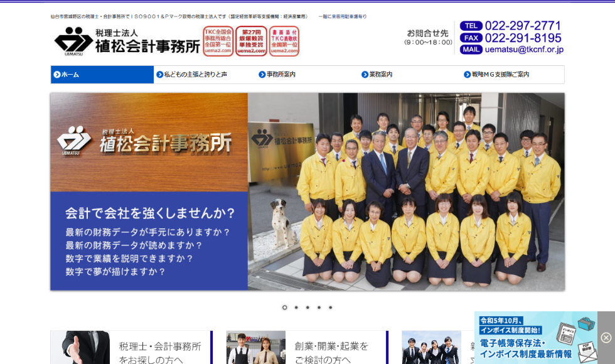This screenshot has height=364, width=615.
Task: Close the invoice system popup banner
Action: [606, 338]
